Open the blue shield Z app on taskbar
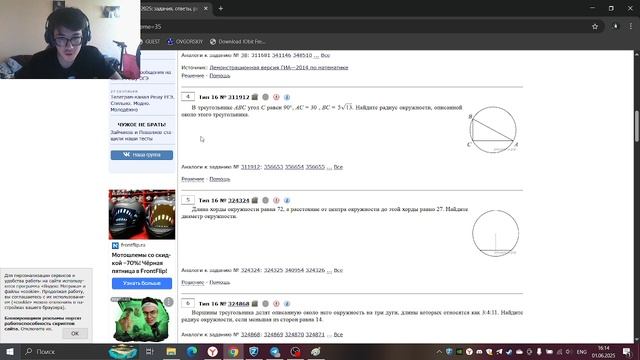This screenshot has width=640, height=360. point(254,351)
